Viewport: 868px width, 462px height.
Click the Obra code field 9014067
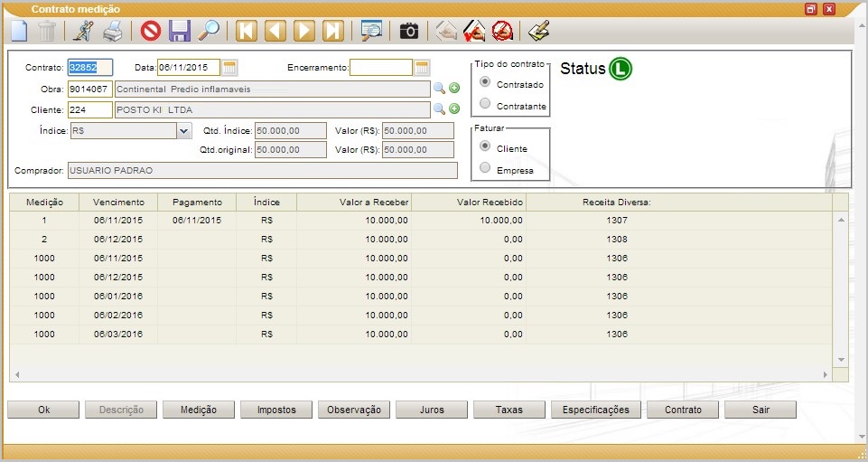90,89
